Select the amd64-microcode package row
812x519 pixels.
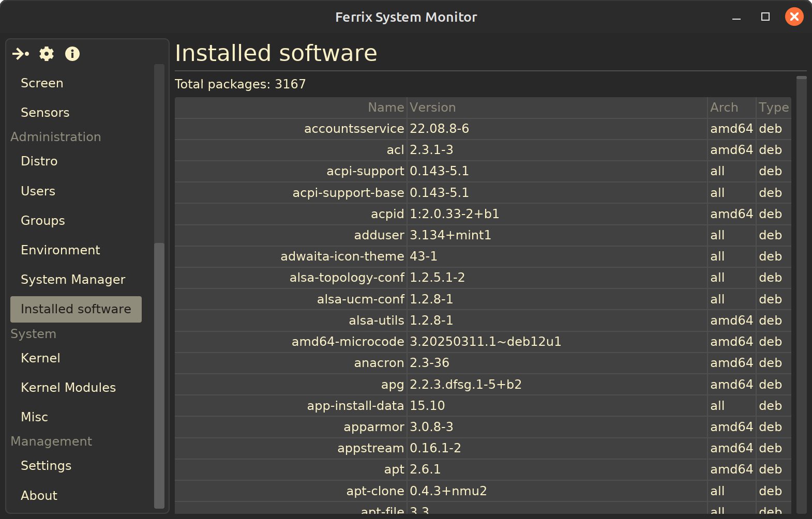click(x=348, y=342)
